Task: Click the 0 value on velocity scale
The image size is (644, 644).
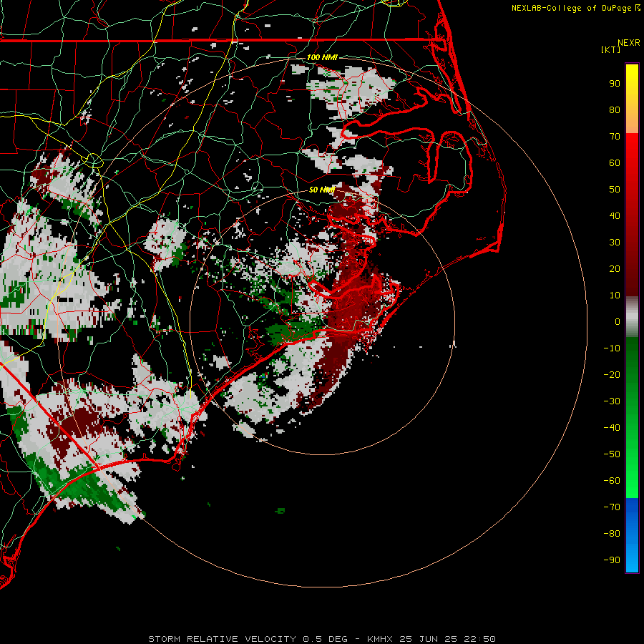Action: click(618, 322)
